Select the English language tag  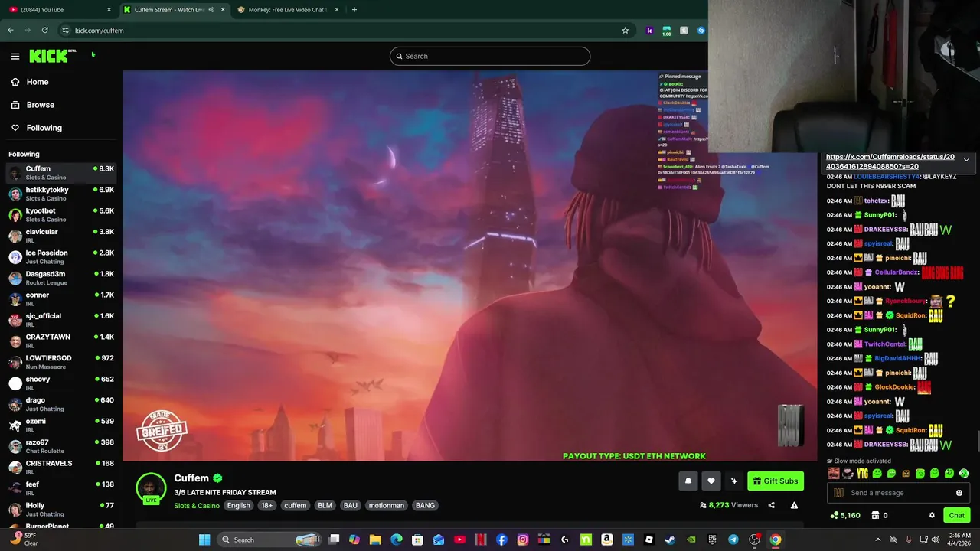[x=238, y=506]
